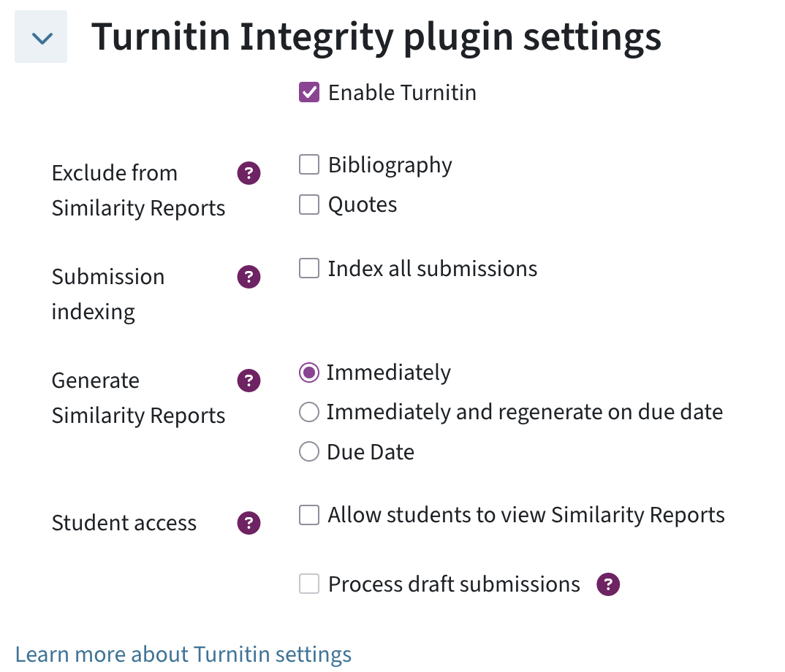785x672 pixels.
Task: Click the Student access label
Action: [124, 523]
